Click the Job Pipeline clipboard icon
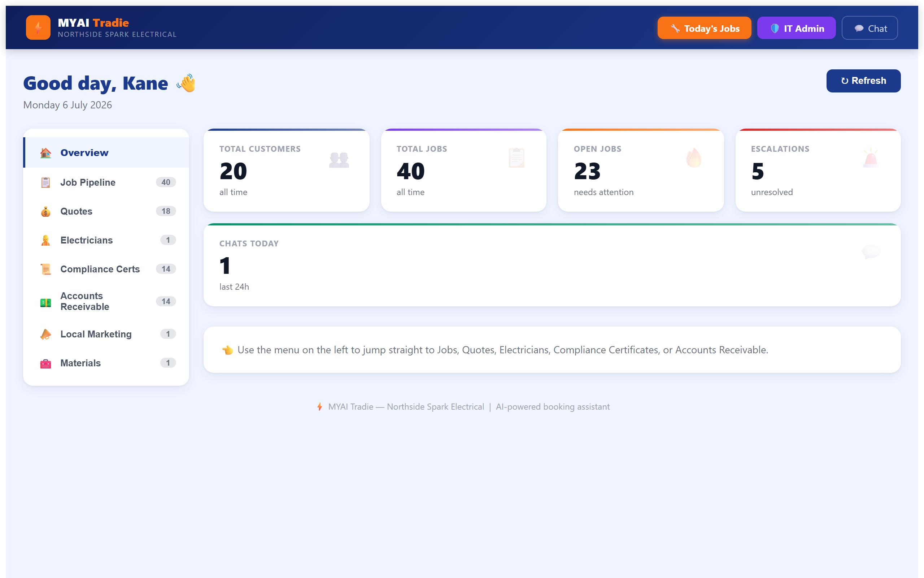The width and height of the screenshot is (924, 578). pyautogui.click(x=45, y=182)
